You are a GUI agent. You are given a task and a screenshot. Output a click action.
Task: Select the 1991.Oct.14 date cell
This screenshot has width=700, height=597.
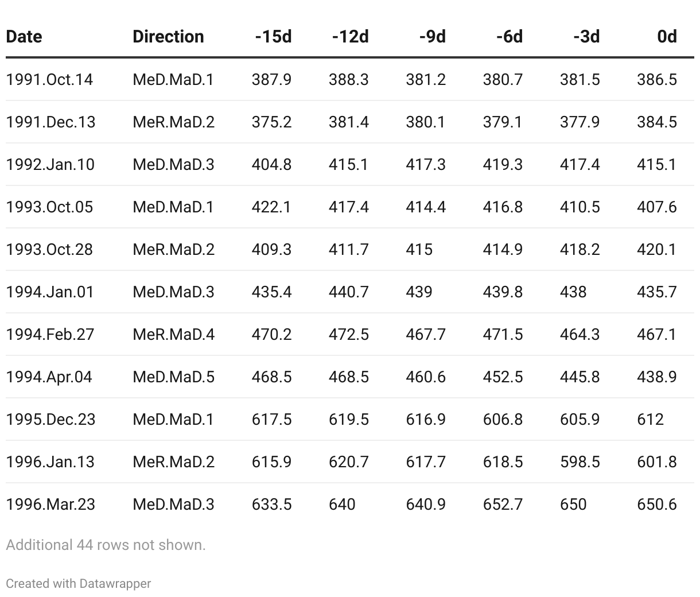tap(49, 79)
